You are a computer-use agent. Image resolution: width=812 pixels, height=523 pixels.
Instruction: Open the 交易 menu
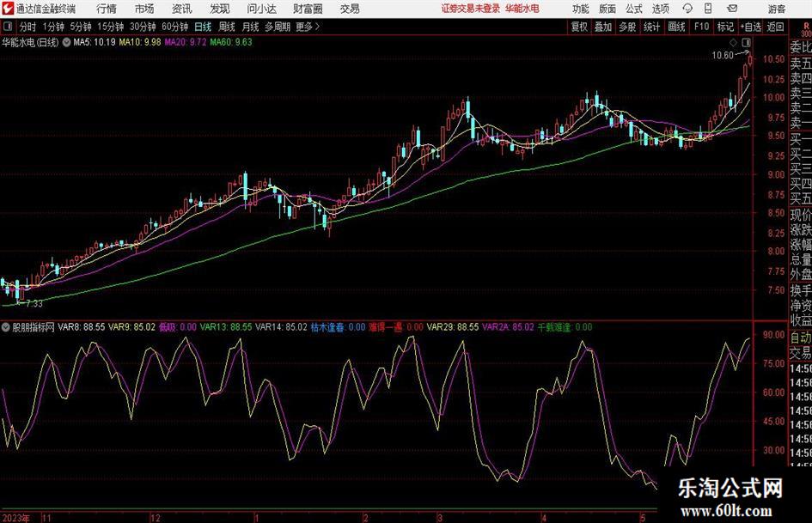[x=350, y=9]
